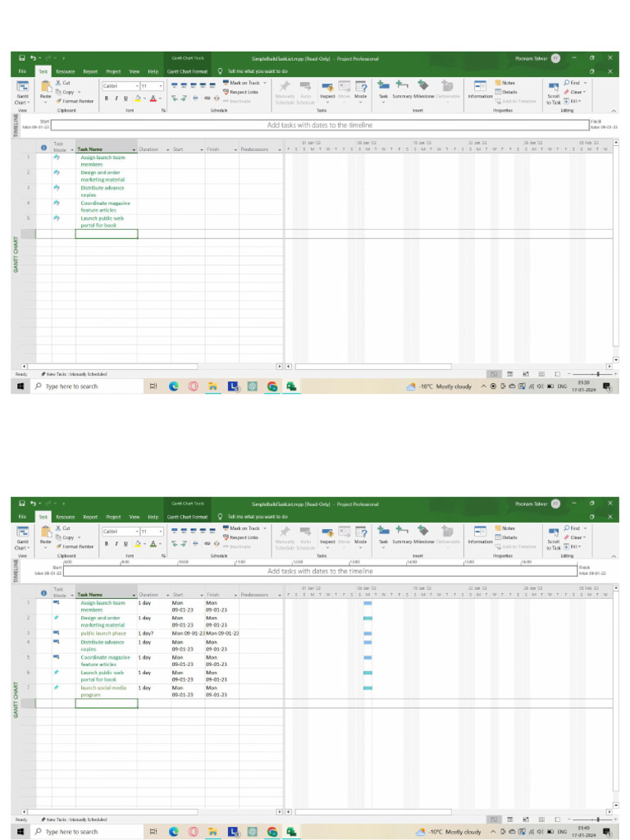The image size is (630, 840).
Task: Toggle Italic formatting in the lower window
Action: coord(116,543)
